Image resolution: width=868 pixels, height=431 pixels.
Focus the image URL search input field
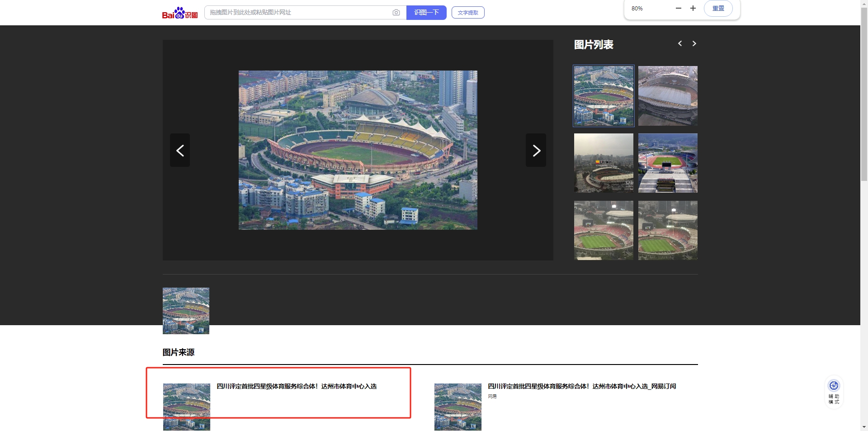tap(298, 13)
